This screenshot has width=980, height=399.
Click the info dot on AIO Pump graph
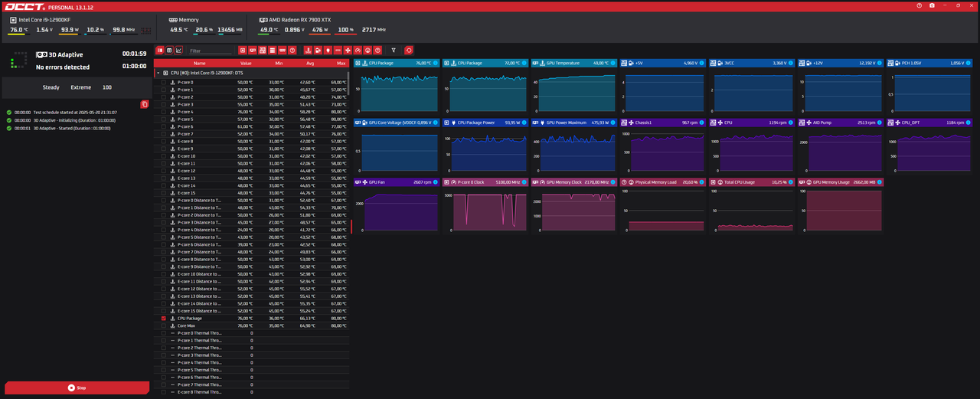880,122
